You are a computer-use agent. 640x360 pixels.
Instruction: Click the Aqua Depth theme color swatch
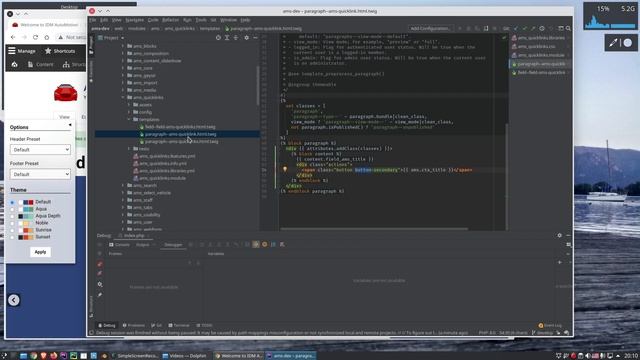[x=26, y=216]
